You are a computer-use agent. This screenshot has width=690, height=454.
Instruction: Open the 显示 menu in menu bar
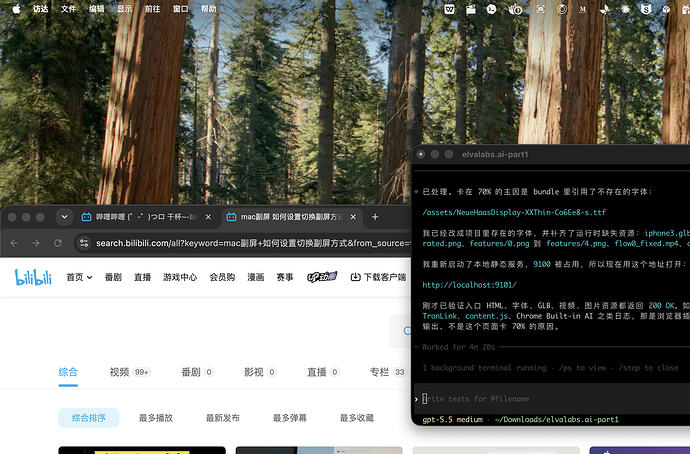(x=125, y=9)
